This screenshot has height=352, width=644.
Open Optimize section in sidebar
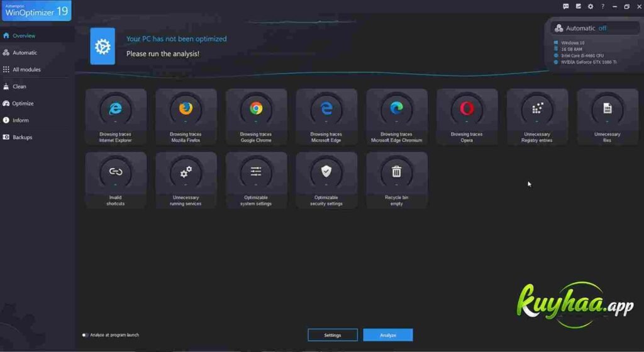(x=37, y=103)
